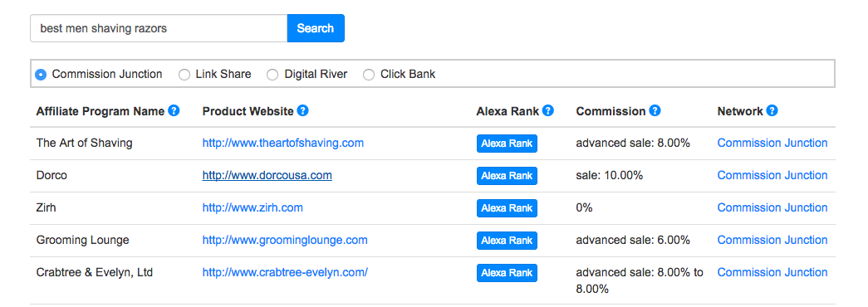Check Alexa Rank for The Art of Shaving

[x=507, y=144]
